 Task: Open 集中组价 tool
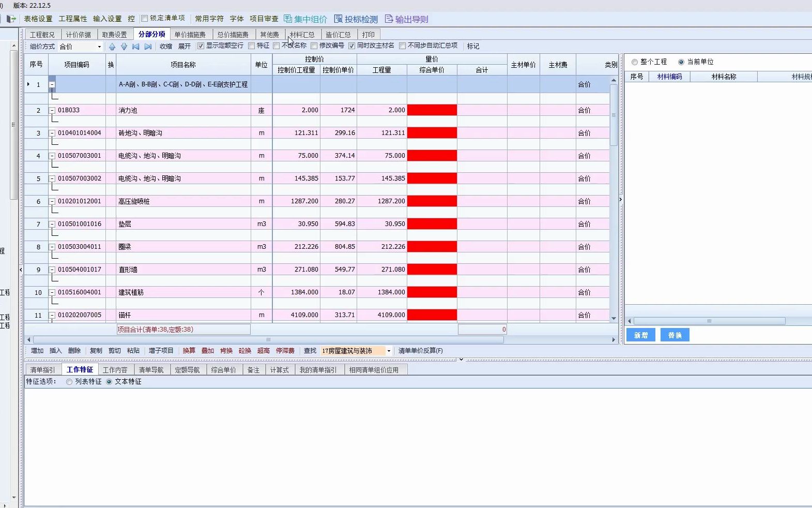coord(305,19)
